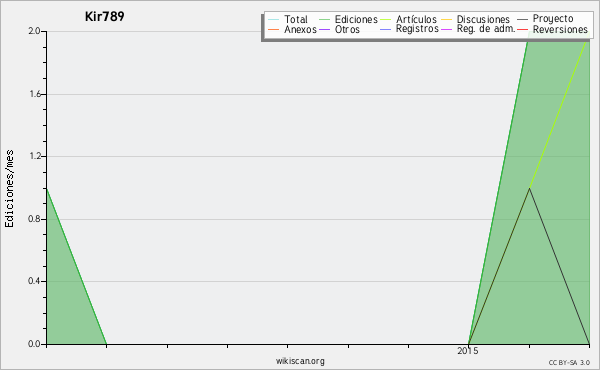Click the Discusiones legend yellow line
Image resolution: width=600 pixels, height=370 pixels.
tap(447, 20)
